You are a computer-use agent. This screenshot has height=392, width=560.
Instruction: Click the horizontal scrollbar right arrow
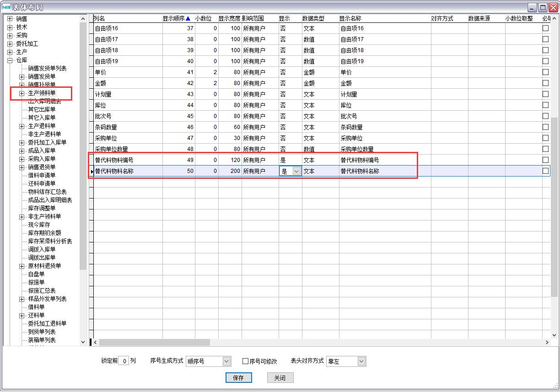point(547,342)
